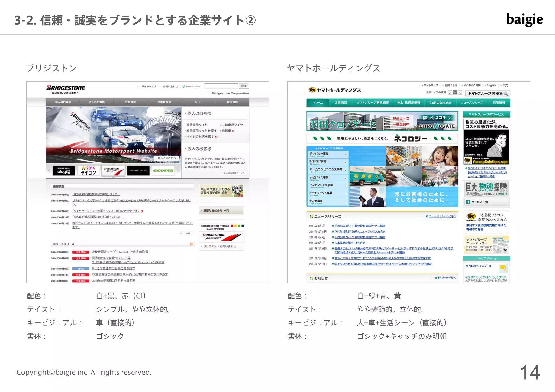Image resolution: width=555 pixels, height=392 pixels.
Task: Click the Global Site globe icon
Action: pyautogui.click(x=184, y=87)
